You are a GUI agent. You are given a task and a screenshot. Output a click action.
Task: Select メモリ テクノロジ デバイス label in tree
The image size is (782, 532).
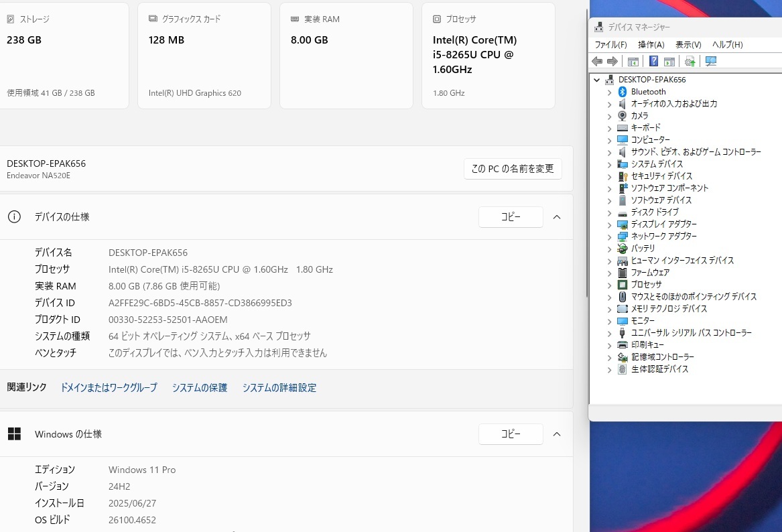point(669,309)
